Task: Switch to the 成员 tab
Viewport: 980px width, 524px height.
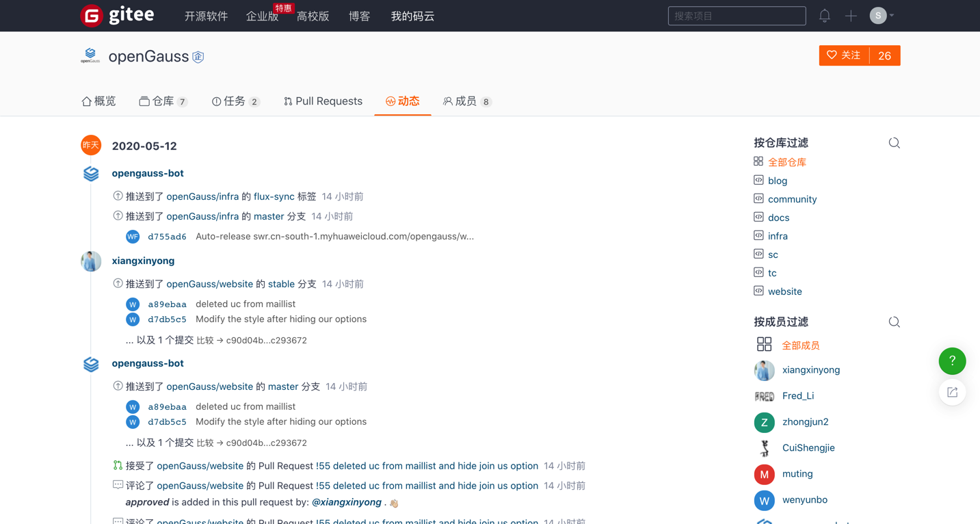Action: (x=466, y=101)
